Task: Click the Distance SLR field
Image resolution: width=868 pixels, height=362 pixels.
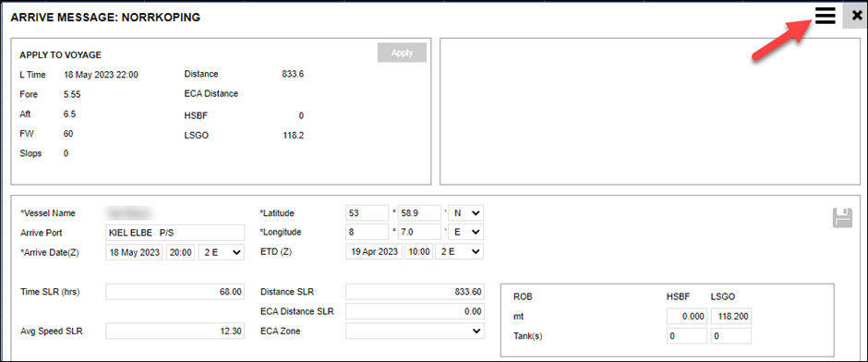Action: pos(415,292)
